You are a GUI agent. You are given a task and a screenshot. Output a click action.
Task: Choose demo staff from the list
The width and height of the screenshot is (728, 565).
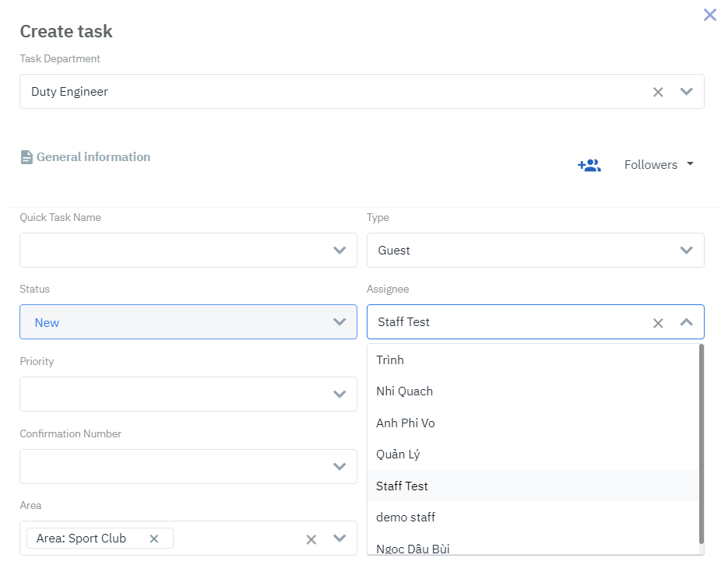click(405, 518)
